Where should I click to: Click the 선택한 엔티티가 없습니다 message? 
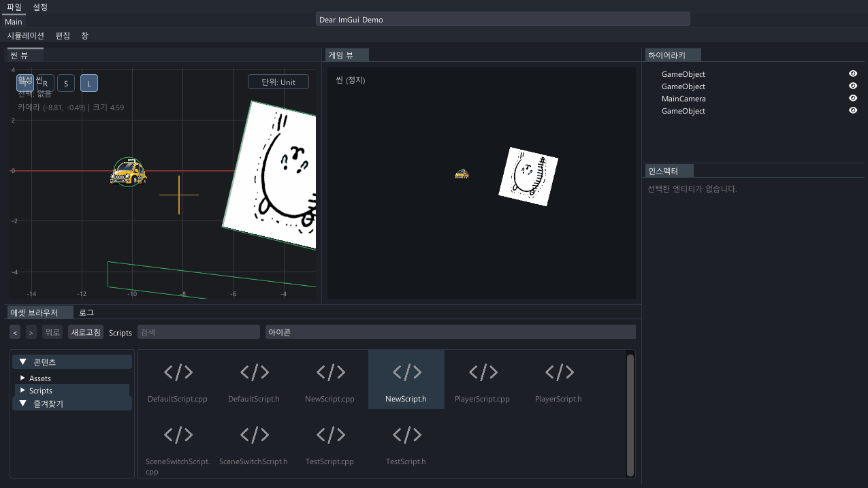[692, 189]
